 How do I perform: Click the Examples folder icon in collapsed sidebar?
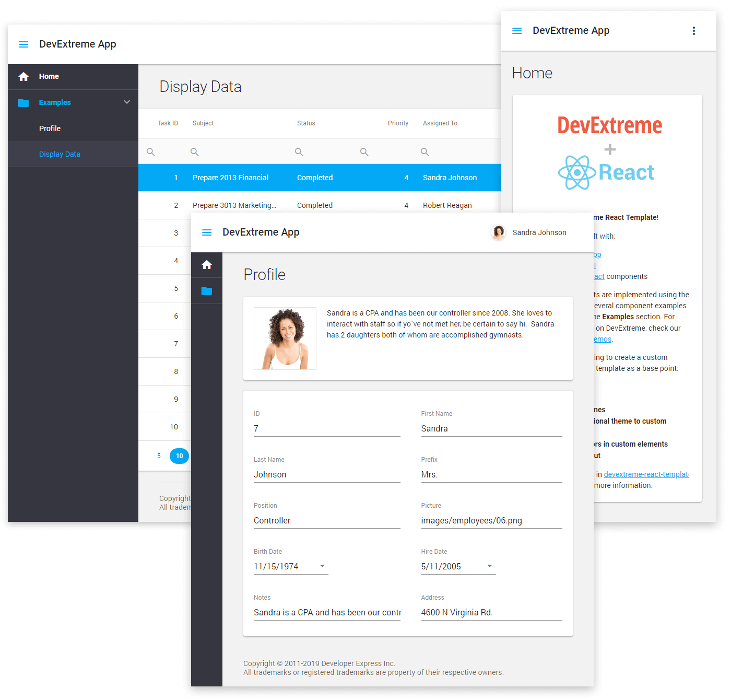[x=207, y=290]
